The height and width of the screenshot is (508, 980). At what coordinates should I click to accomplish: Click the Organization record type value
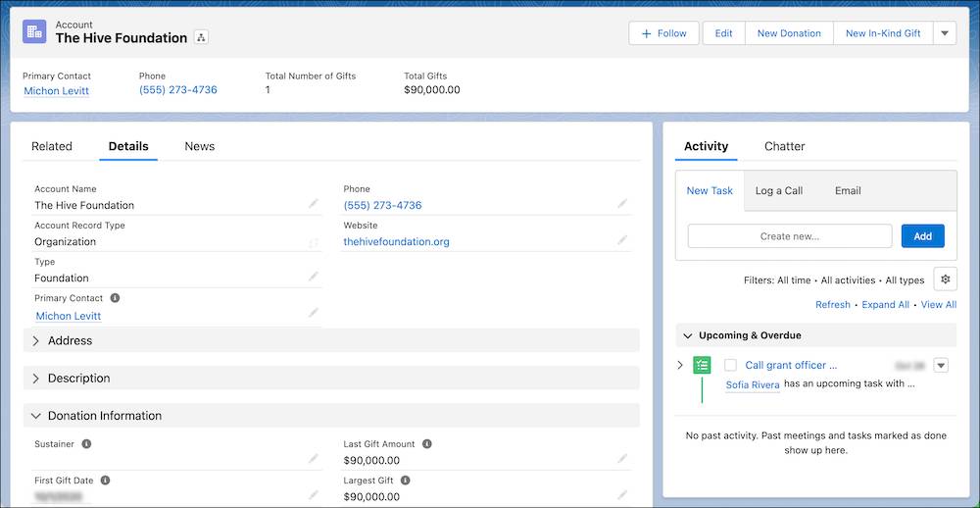tap(65, 241)
